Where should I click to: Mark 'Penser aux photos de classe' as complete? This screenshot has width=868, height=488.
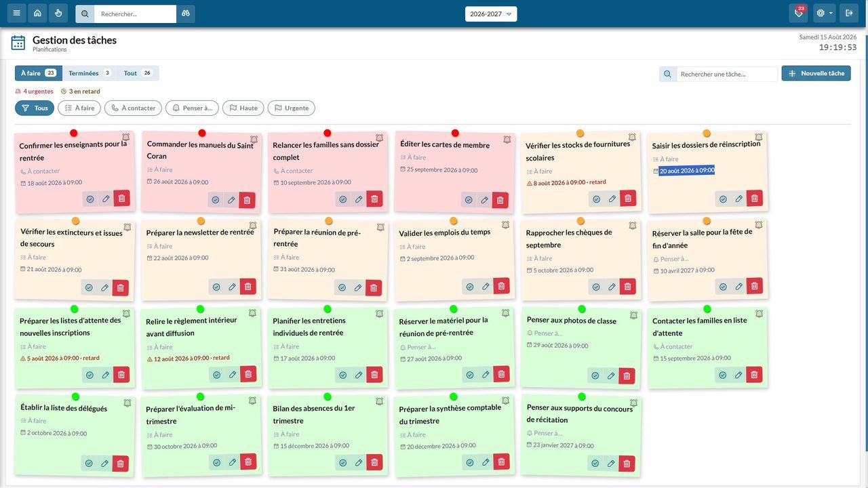pyautogui.click(x=595, y=375)
